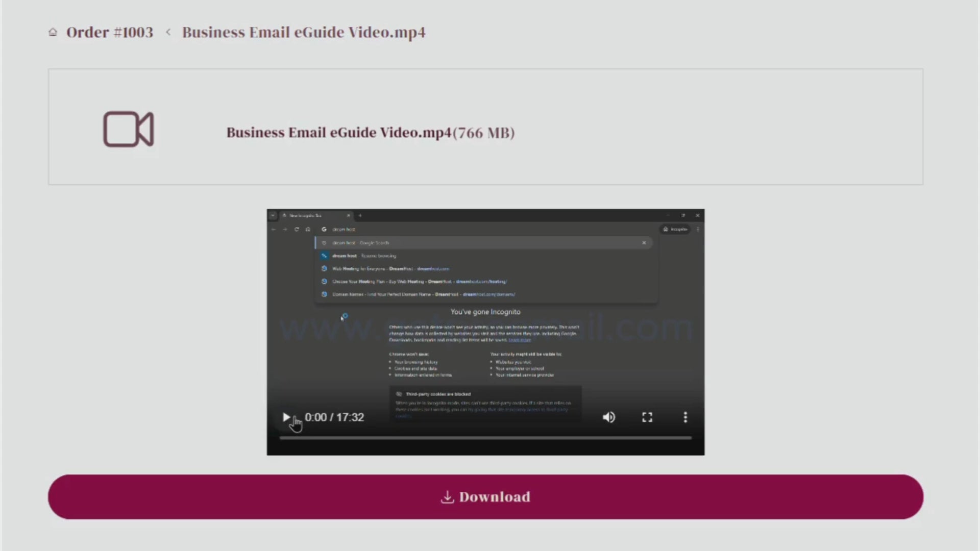Click the Incognito badge in the browser toolbar
980x551 pixels.
click(x=675, y=230)
